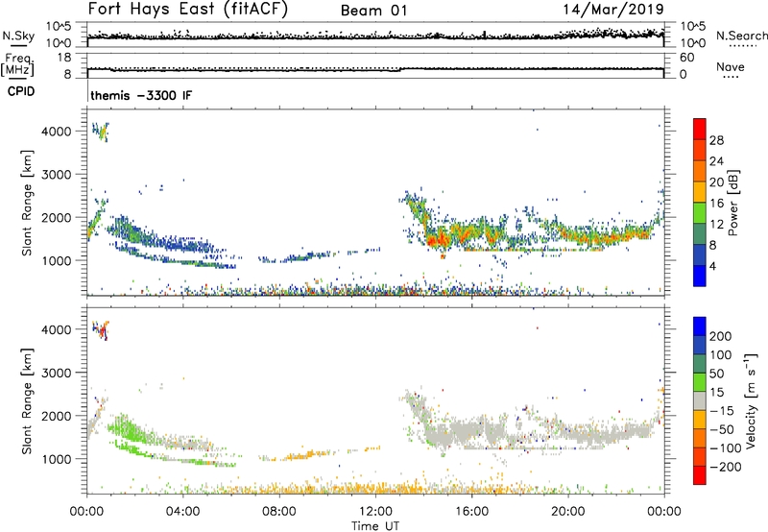Click the "Nave" legend label
The image size is (768, 532).
731,67
